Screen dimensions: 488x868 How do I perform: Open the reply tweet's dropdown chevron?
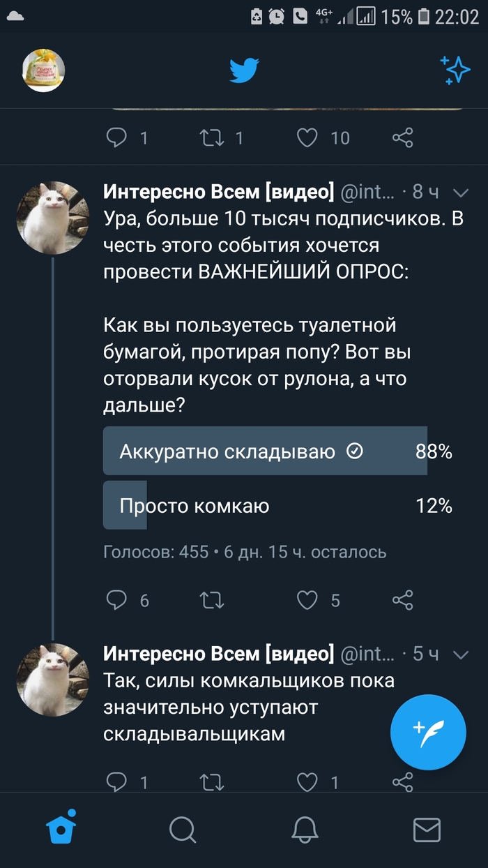[x=461, y=654]
